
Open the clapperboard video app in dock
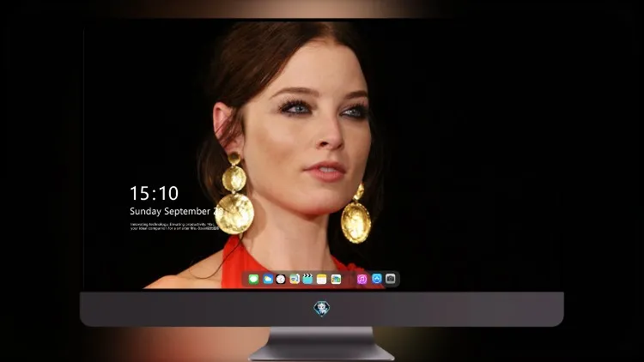point(307,279)
